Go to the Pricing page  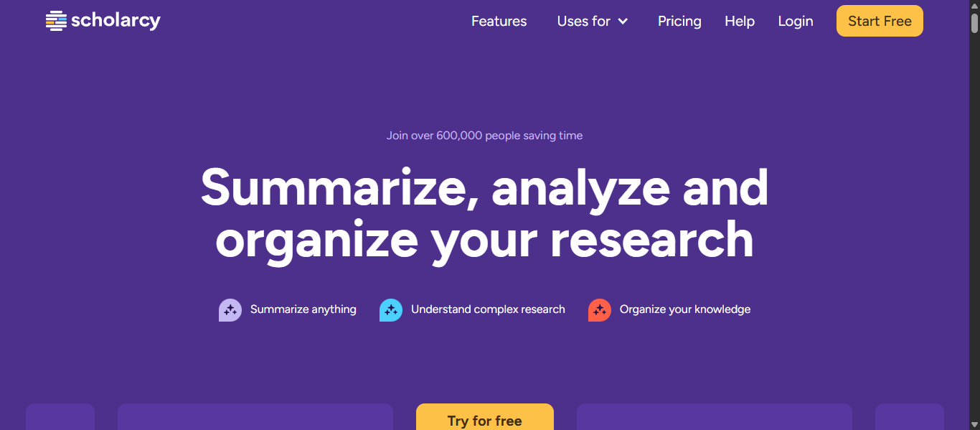(679, 22)
